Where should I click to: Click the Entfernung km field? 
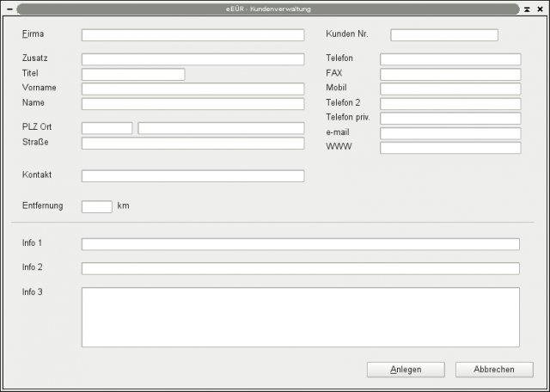click(x=96, y=206)
